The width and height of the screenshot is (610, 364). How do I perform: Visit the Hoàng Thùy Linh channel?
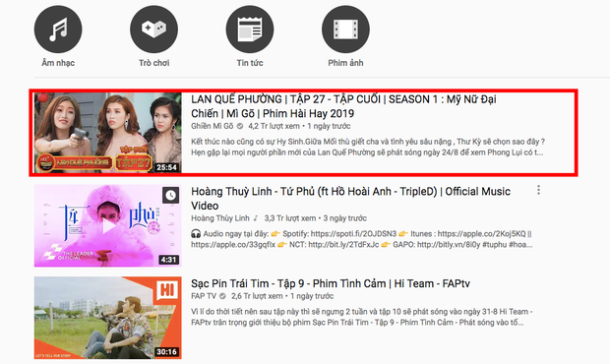point(220,218)
